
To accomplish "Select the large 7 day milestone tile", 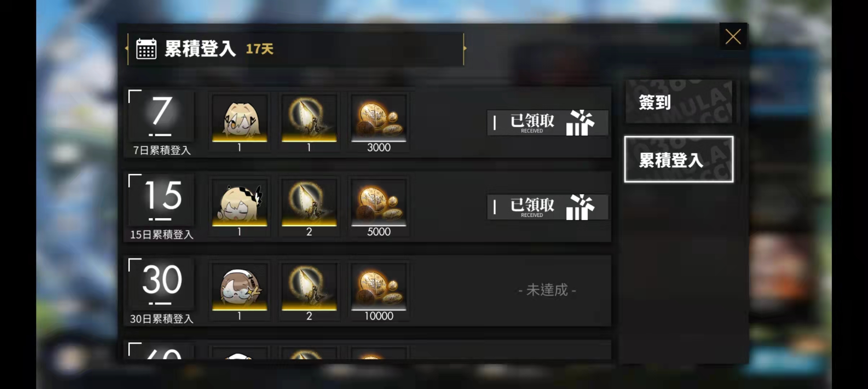I will (161, 116).
